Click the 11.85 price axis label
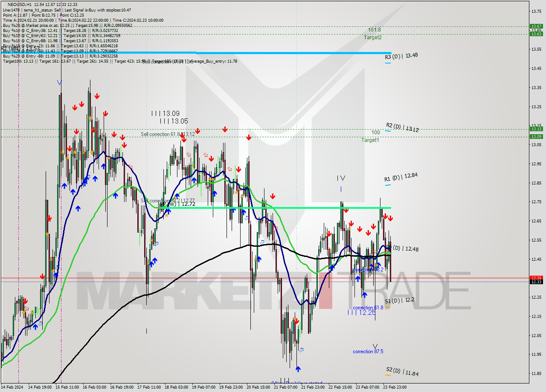 click(536, 374)
